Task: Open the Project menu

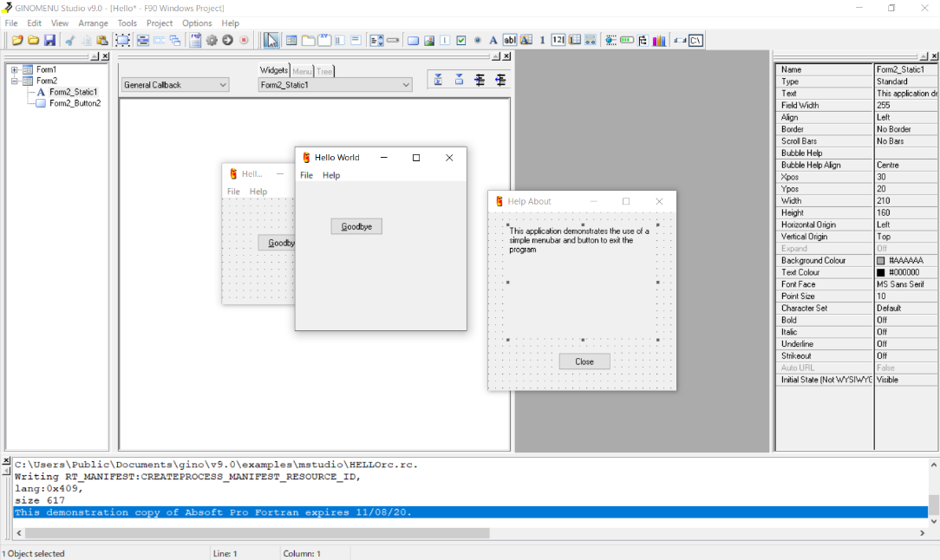Action: 160,23
